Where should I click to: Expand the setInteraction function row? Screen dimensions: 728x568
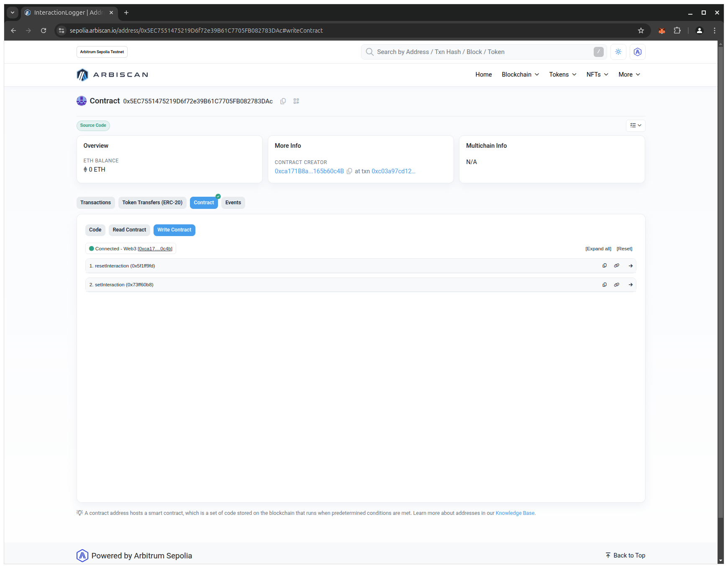(631, 285)
